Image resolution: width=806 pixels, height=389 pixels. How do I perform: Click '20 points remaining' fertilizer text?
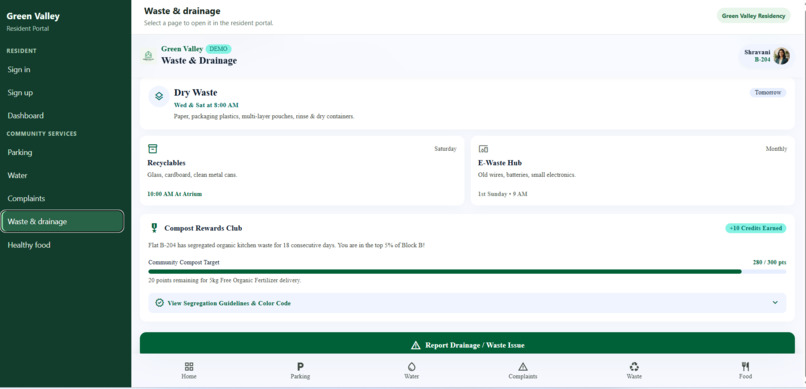pos(225,281)
